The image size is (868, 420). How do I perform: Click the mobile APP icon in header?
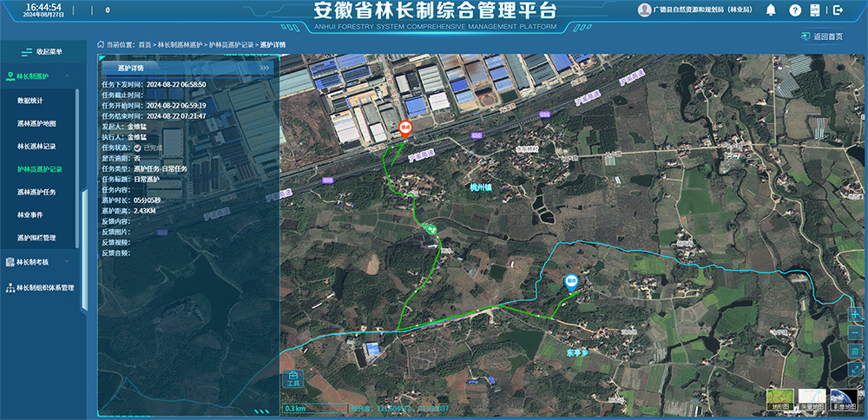tap(817, 10)
